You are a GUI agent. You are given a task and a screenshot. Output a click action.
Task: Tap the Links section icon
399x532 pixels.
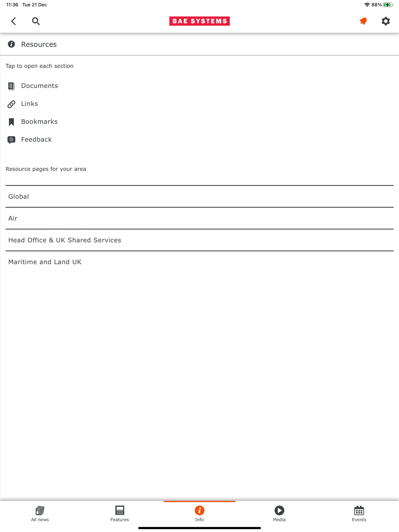tap(11, 104)
